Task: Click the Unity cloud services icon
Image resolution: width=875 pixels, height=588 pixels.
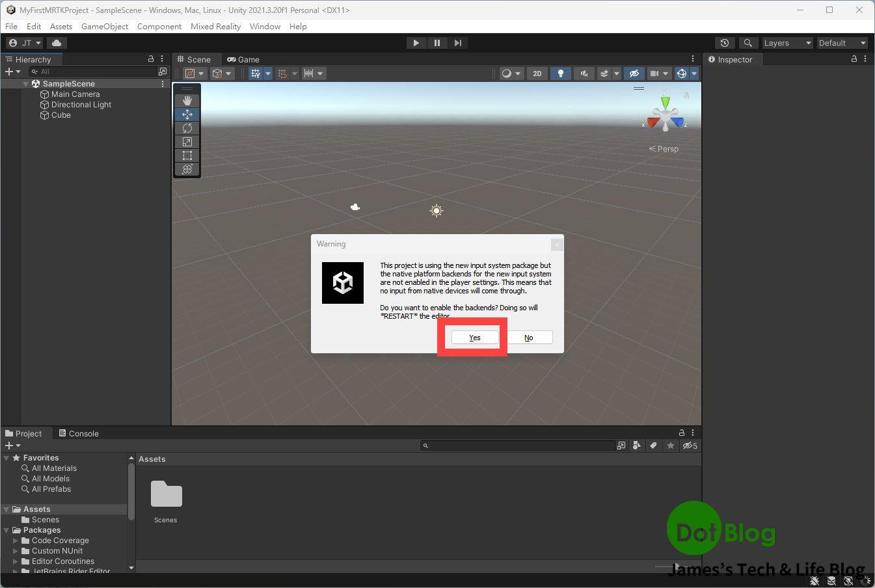Action: pyautogui.click(x=56, y=42)
